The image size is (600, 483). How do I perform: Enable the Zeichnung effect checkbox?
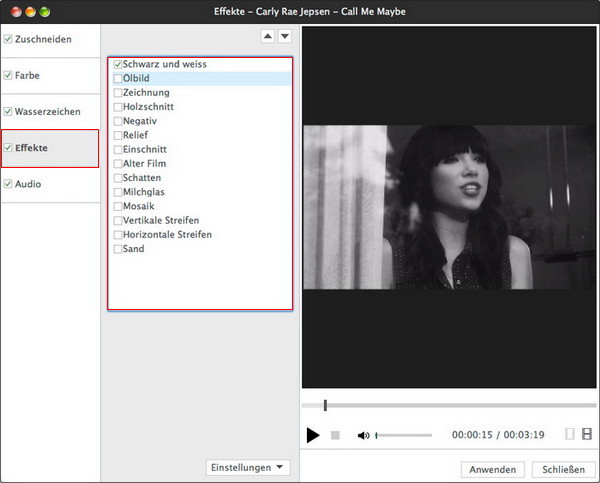(x=118, y=93)
